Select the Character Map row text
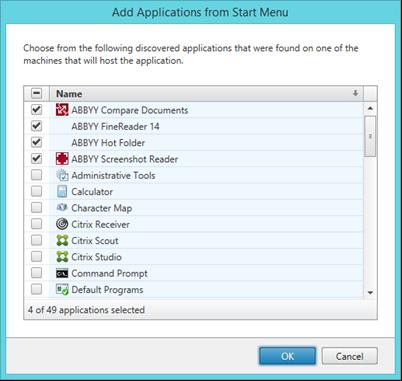This screenshot has width=402, height=381. tap(102, 208)
